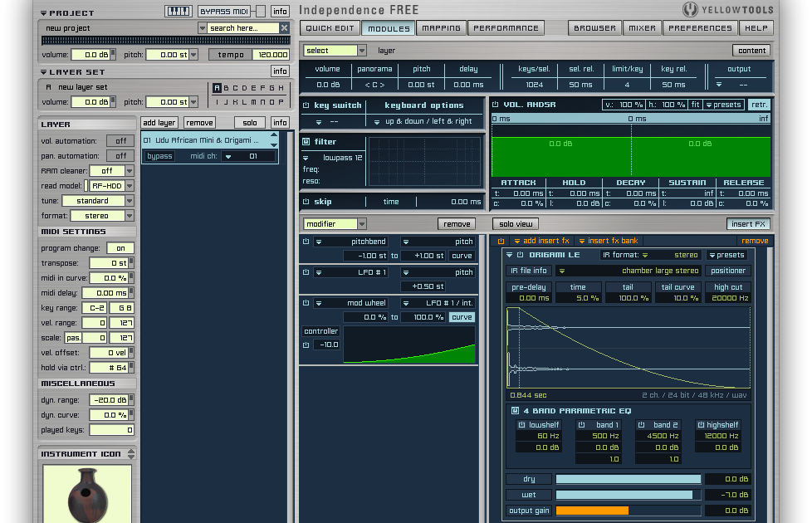Open the virtual keyboard icon
The width and height of the screenshot is (812, 523).
(179, 12)
